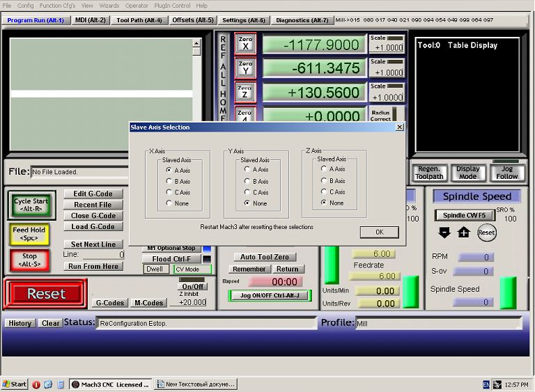Select None for Y slaved axis
Screen dimensions: 535x392
coord(247,203)
